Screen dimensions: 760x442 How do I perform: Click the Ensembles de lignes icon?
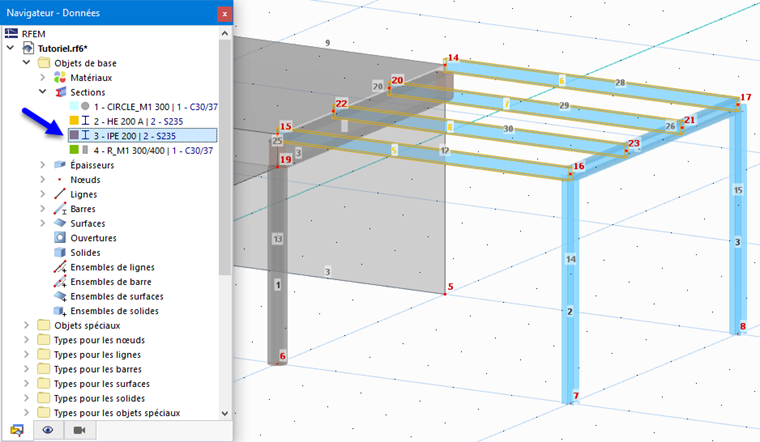click(x=60, y=267)
